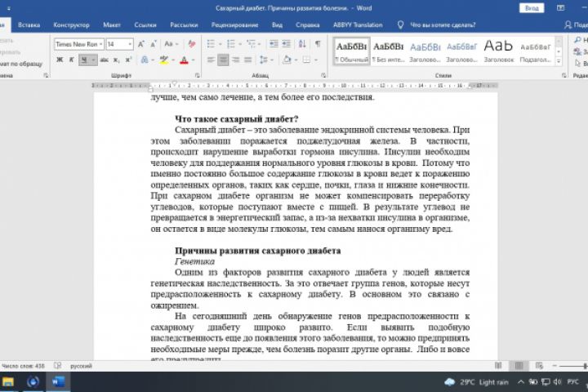Apply strikethrough with the abc icon
Screen dimensions: 588x392
click(105, 60)
